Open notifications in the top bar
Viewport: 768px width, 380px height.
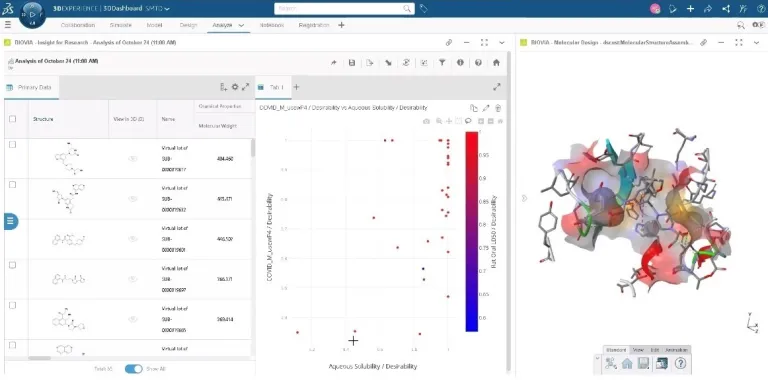[673, 8]
